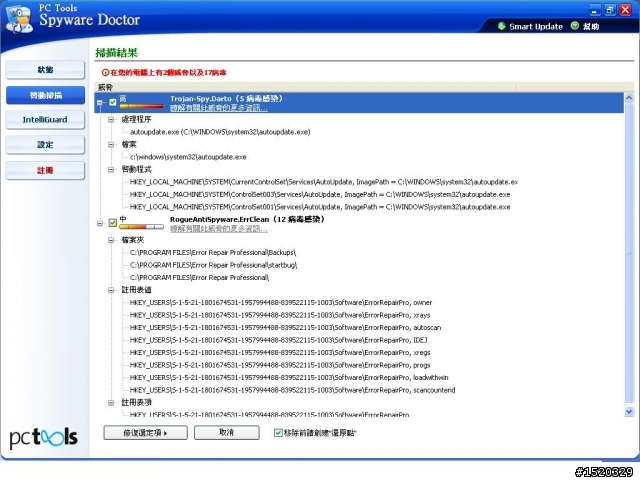Select ErrorRepairPro, IDEJ registry value
This screenshot has width=640, height=480.
[279, 340]
